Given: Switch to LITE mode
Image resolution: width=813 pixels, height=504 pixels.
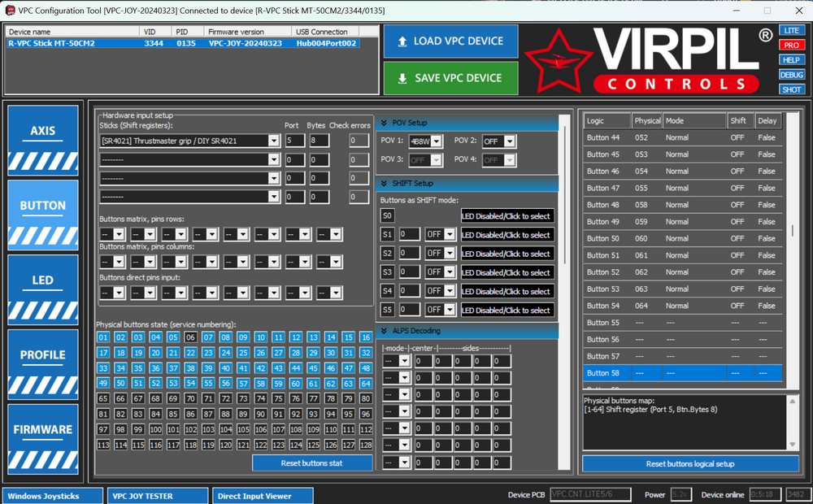Looking at the screenshot, I should 791,31.
